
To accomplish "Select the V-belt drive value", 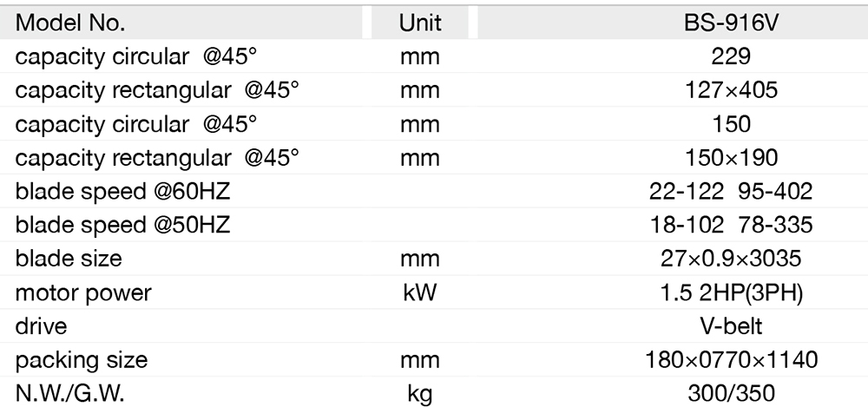I will pos(730,326).
